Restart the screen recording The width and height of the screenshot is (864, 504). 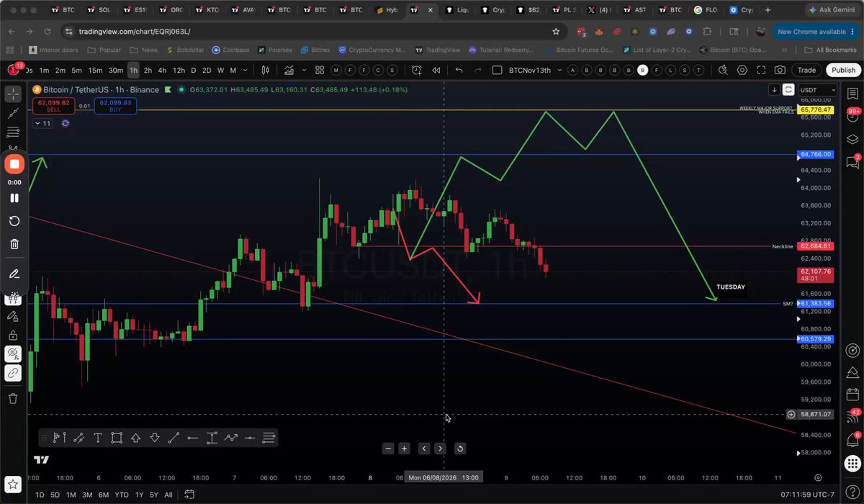(14, 221)
